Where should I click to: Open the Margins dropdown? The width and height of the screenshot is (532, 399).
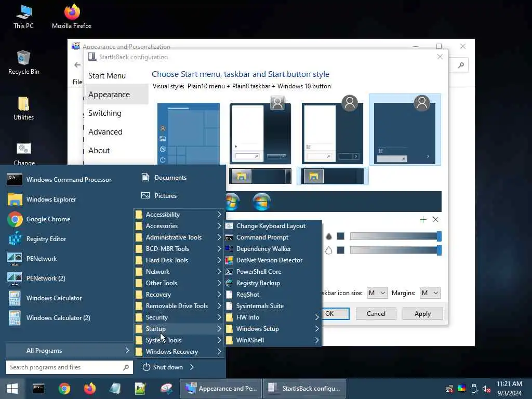click(x=430, y=293)
